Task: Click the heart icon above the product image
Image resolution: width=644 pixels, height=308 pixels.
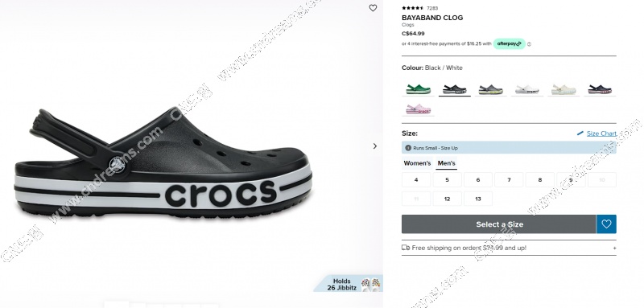Action: pyautogui.click(x=373, y=8)
